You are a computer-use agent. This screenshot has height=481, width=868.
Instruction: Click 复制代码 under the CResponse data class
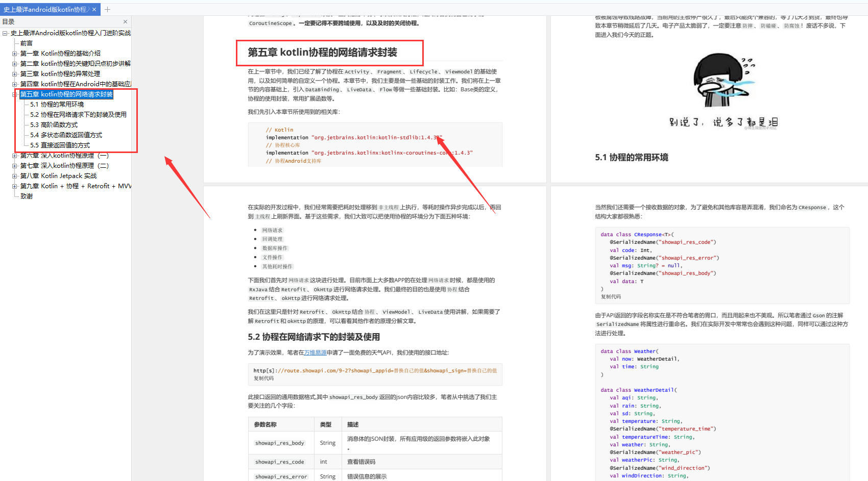pos(611,296)
